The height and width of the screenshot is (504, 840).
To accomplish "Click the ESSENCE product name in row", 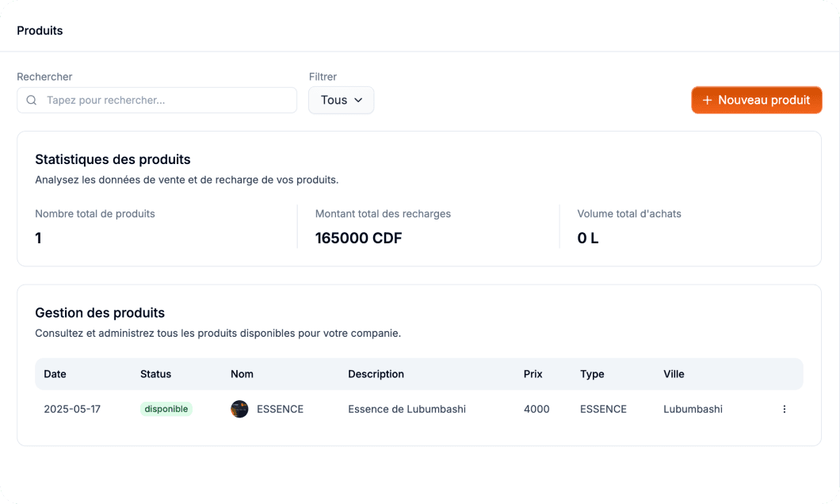I will 280,409.
